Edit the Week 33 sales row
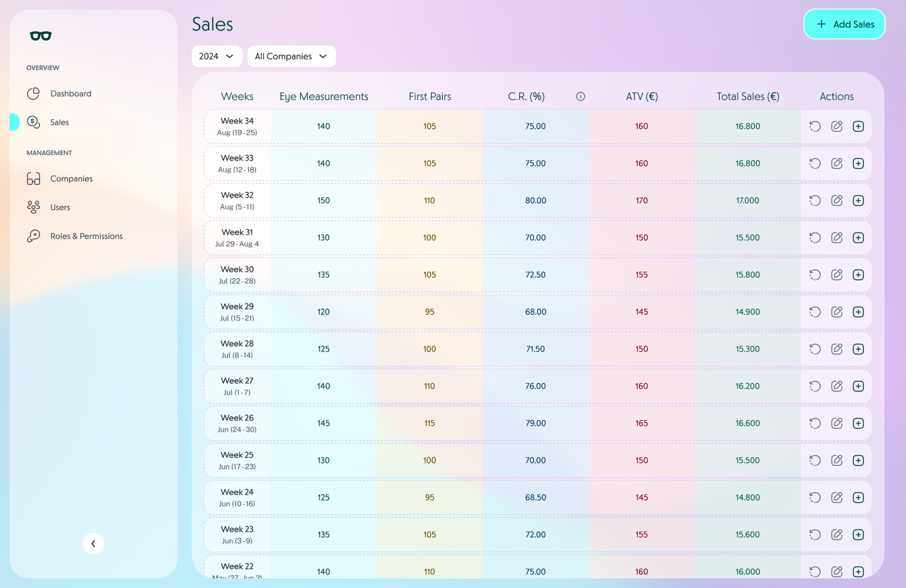 [x=837, y=163]
